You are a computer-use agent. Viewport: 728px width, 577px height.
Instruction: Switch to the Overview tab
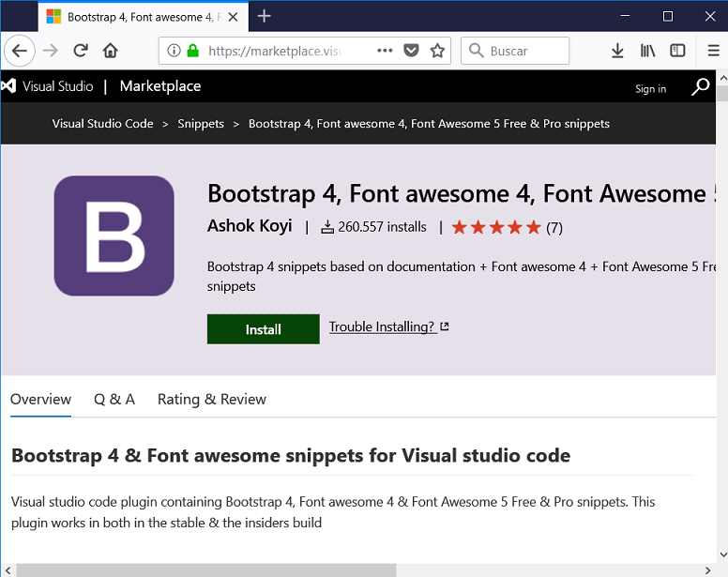pos(40,400)
